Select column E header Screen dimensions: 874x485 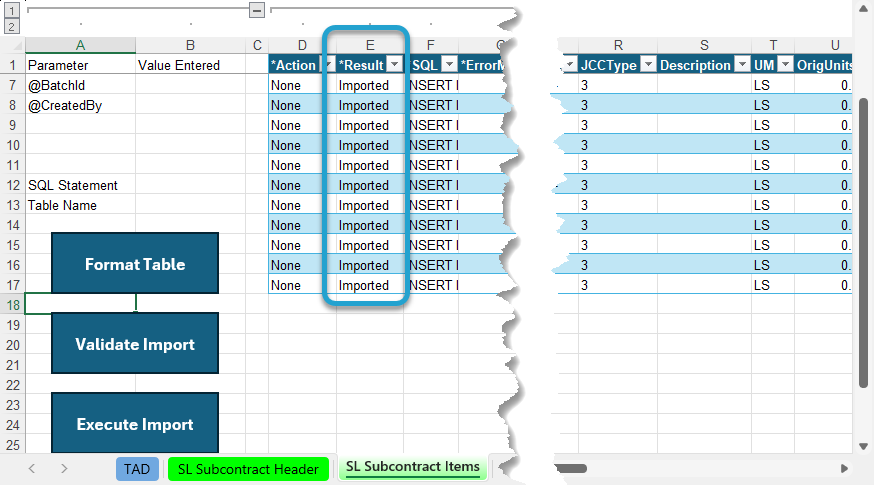coord(370,45)
